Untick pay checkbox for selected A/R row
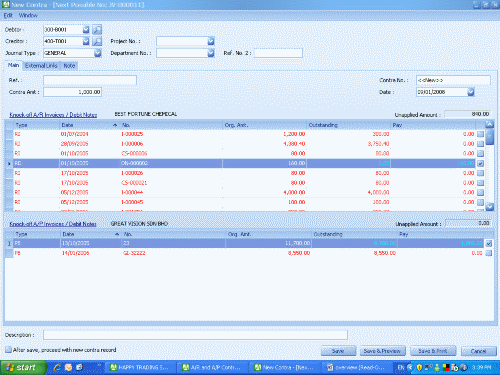 point(480,163)
